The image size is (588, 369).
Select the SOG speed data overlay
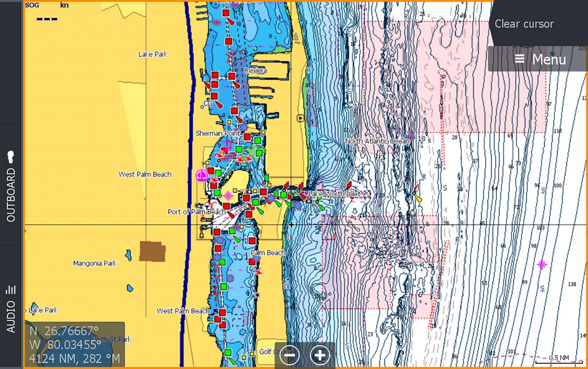[x=47, y=13]
